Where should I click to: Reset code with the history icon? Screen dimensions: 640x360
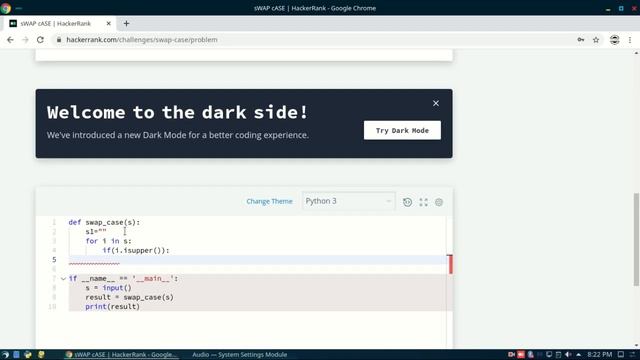[x=407, y=202]
